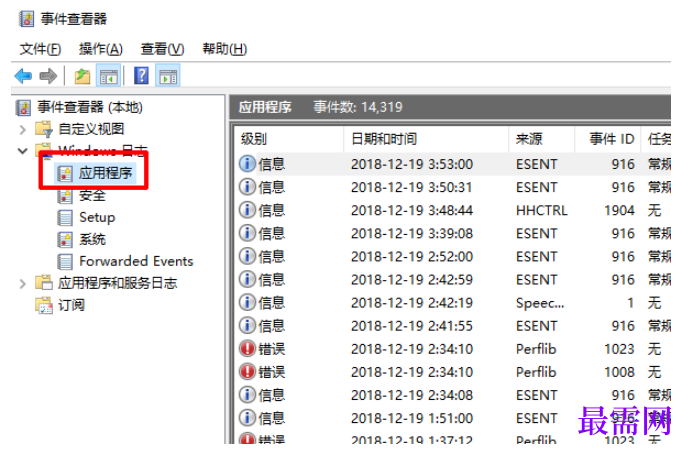Collapse the Windows 日志 node arrow

point(23,151)
